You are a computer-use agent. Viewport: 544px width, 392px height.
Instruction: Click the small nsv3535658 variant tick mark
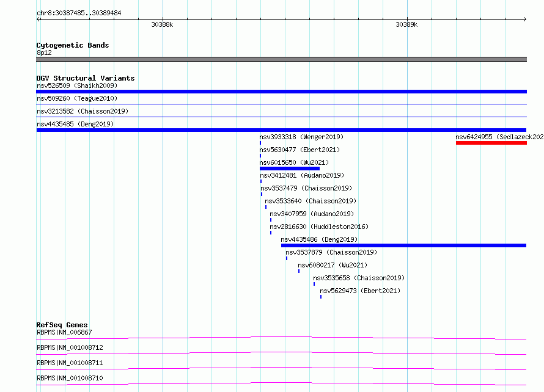pos(314,284)
